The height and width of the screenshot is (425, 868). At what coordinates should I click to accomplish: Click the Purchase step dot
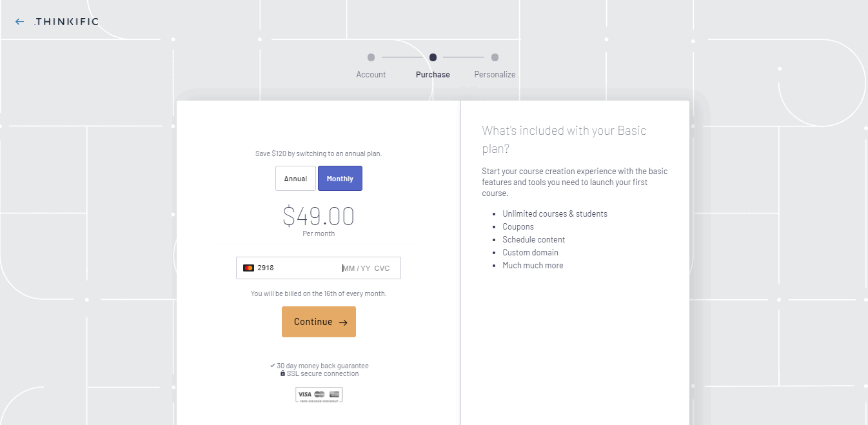pos(433,57)
